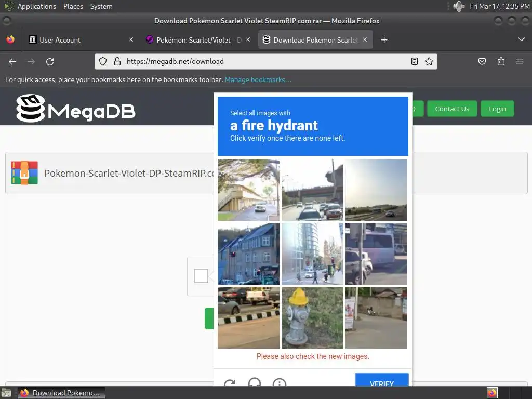Click the address bar URL field
Screen dimensions: 532x399
click(x=265, y=61)
